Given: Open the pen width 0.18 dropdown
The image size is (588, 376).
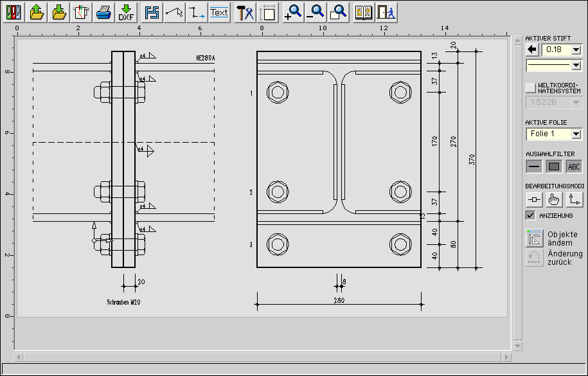Looking at the screenshot, I should 576,49.
